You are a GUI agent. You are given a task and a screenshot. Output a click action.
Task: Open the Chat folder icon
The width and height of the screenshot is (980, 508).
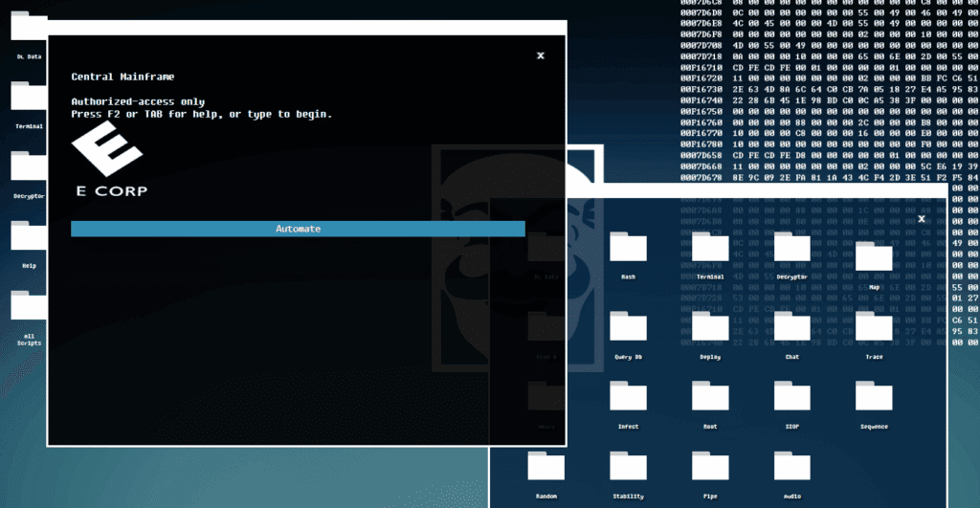791,330
